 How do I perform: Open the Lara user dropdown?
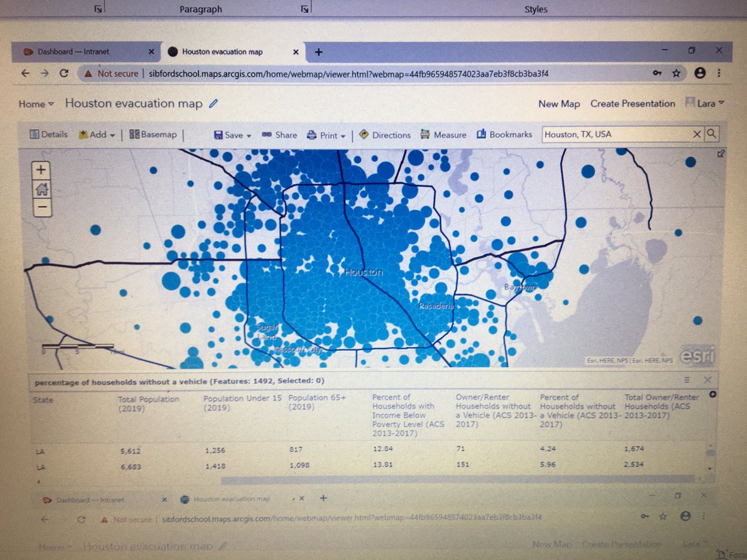click(705, 103)
